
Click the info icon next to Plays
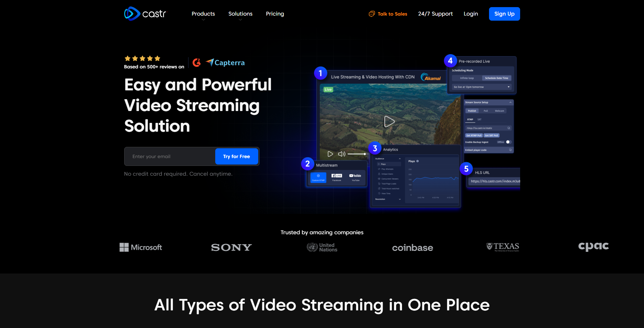click(418, 161)
